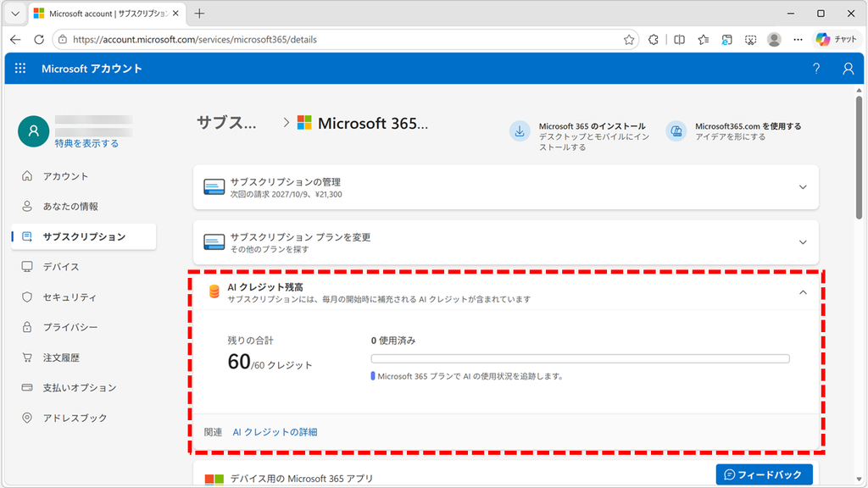Collapse the AI クレジット残高 section
The height and width of the screenshot is (488, 868).
(803, 292)
